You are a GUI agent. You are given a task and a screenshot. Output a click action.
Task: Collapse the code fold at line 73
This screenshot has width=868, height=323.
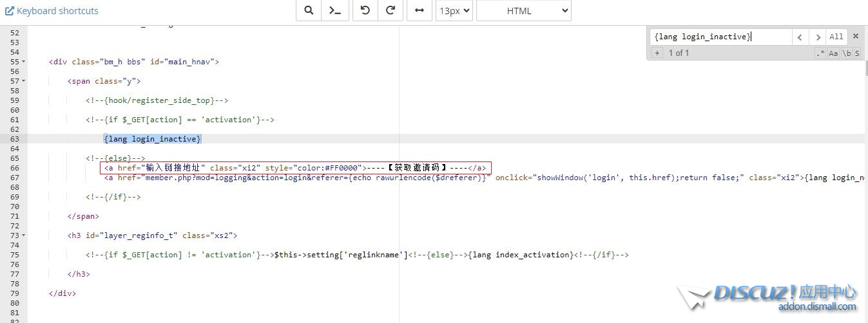click(x=24, y=235)
